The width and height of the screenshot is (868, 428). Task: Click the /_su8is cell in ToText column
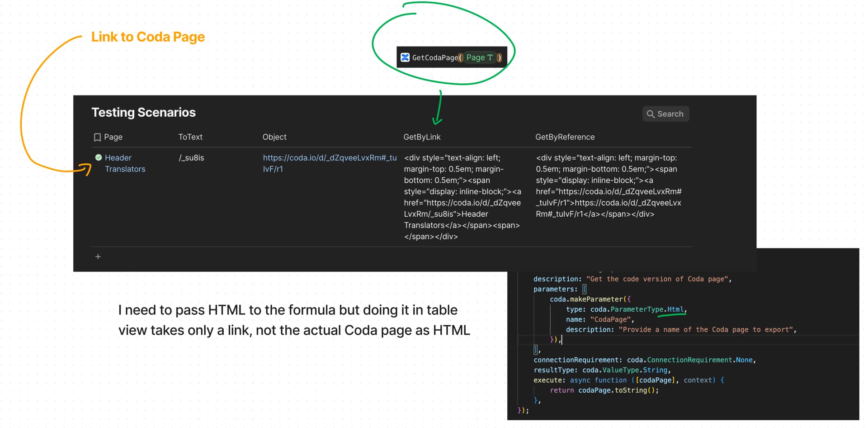192,158
